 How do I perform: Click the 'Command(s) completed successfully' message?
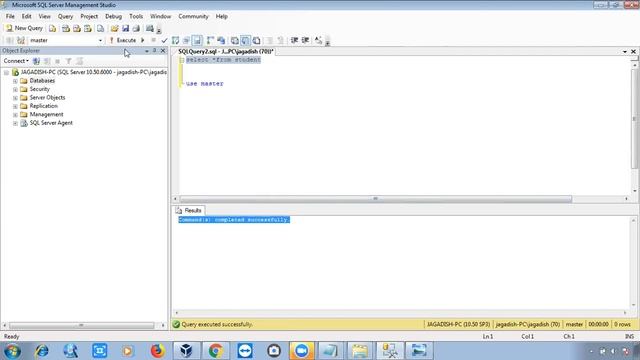tap(234, 220)
